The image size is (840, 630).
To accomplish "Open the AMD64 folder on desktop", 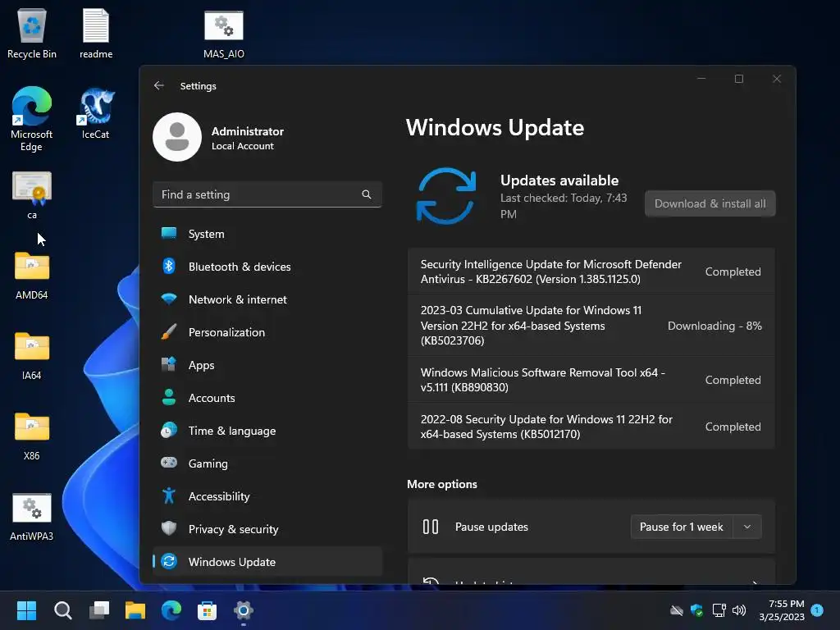I will [32, 275].
